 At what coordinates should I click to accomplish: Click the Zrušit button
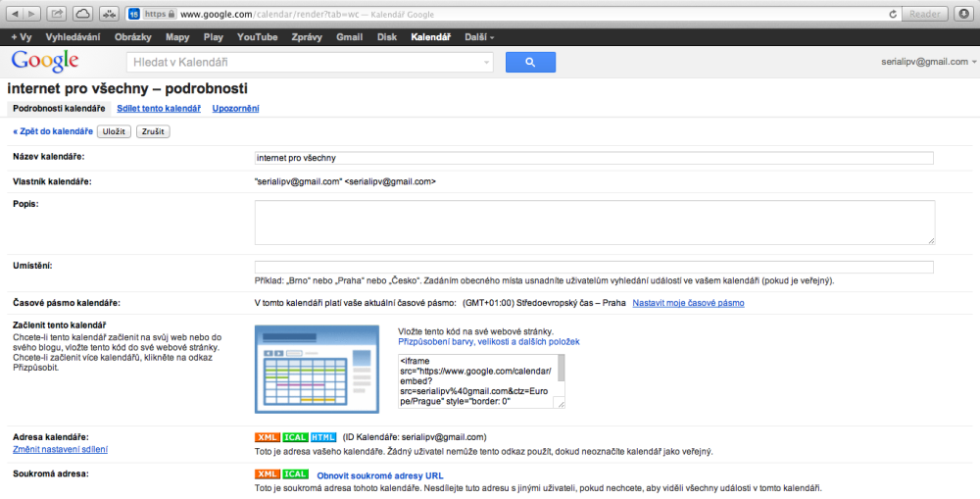[x=153, y=131]
